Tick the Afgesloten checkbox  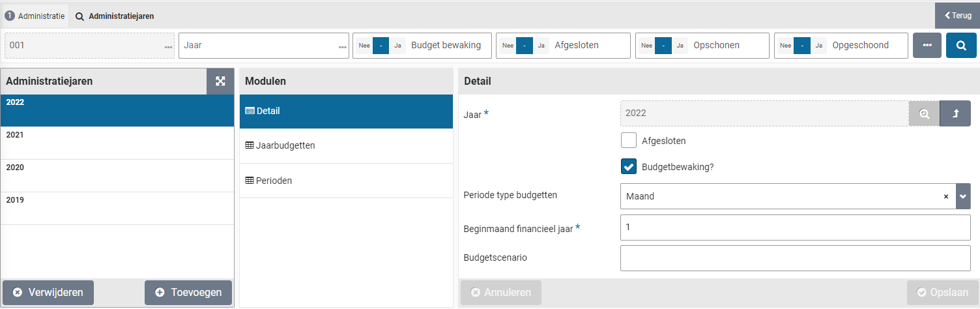pyautogui.click(x=629, y=140)
